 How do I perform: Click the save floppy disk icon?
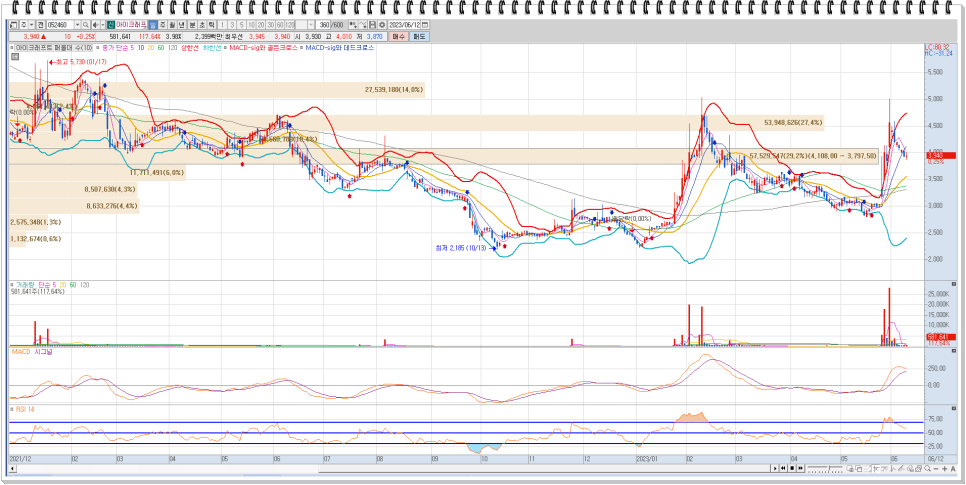pyautogui.click(x=373, y=25)
